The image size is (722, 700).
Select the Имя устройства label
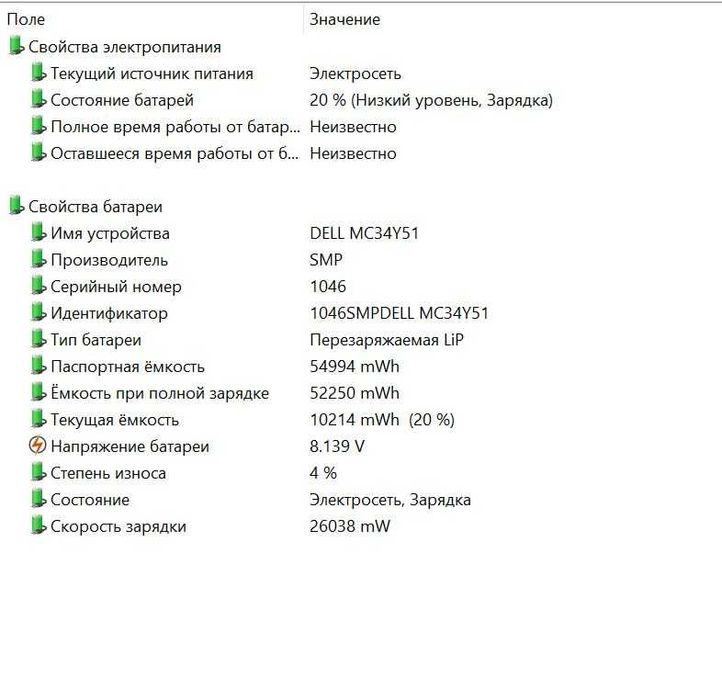point(110,233)
